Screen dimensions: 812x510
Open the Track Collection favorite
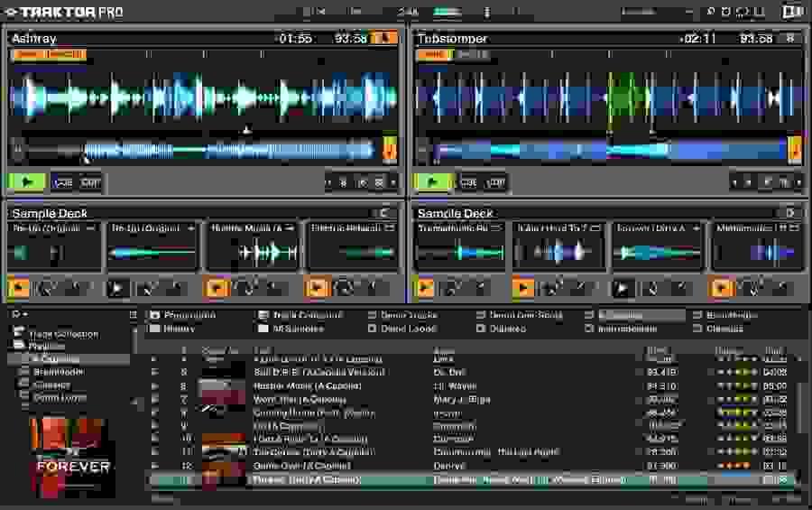pos(301,315)
